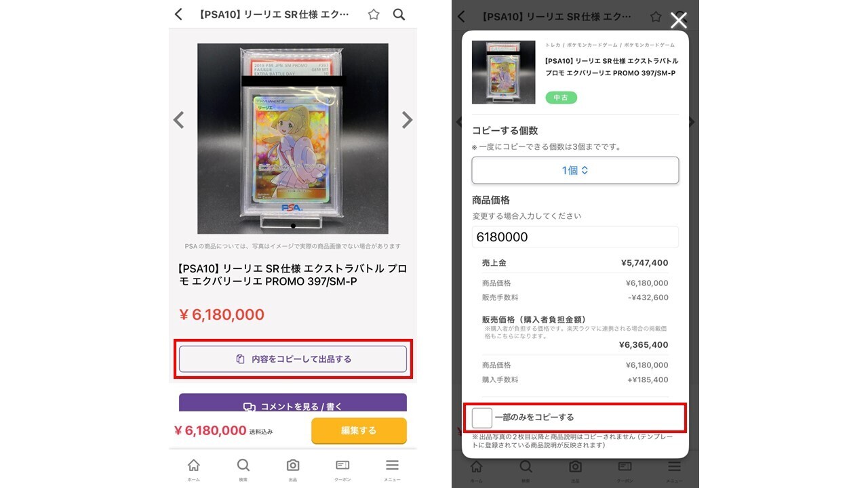
Task: Check 一部のみをコピーする checkbox
Action: tap(482, 418)
